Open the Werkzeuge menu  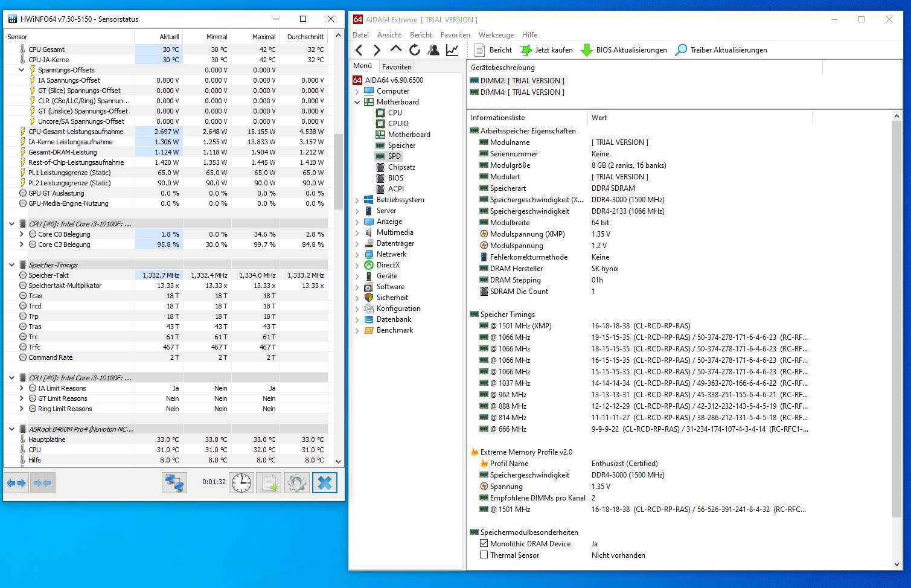click(496, 34)
